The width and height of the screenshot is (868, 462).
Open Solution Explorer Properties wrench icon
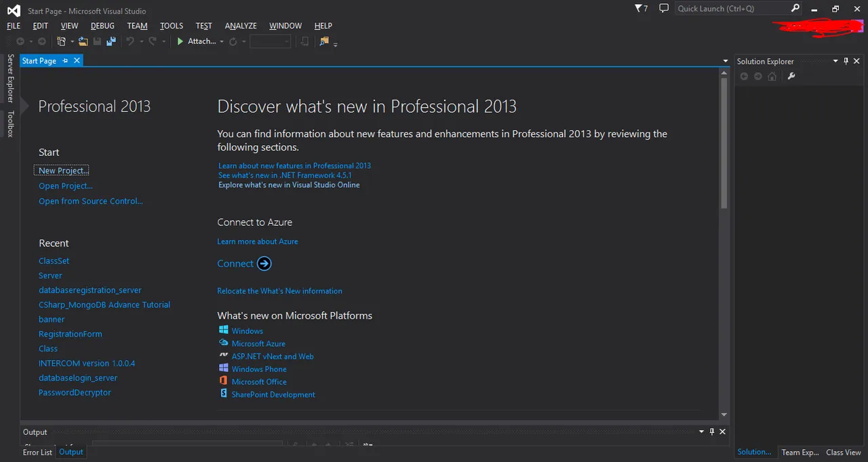click(791, 76)
